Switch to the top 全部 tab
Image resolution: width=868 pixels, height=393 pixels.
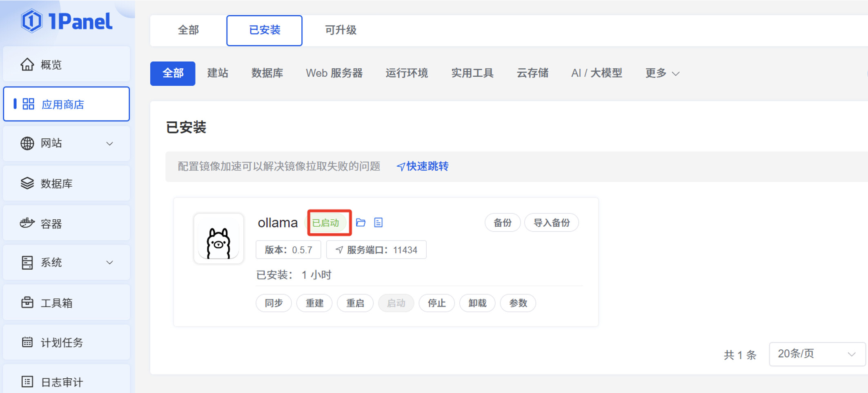(188, 30)
